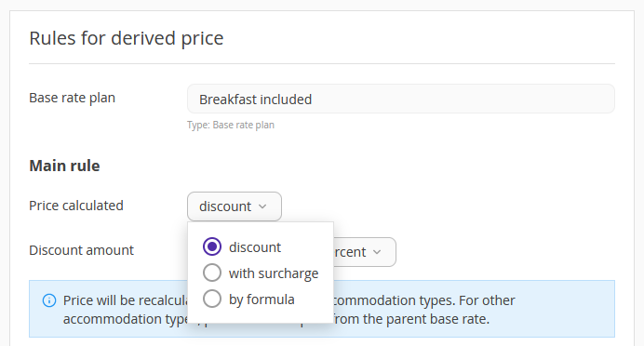Click the 'Base rate plan' field label
The width and height of the screenshot is (644, 346).
click(x=73, y=98)
